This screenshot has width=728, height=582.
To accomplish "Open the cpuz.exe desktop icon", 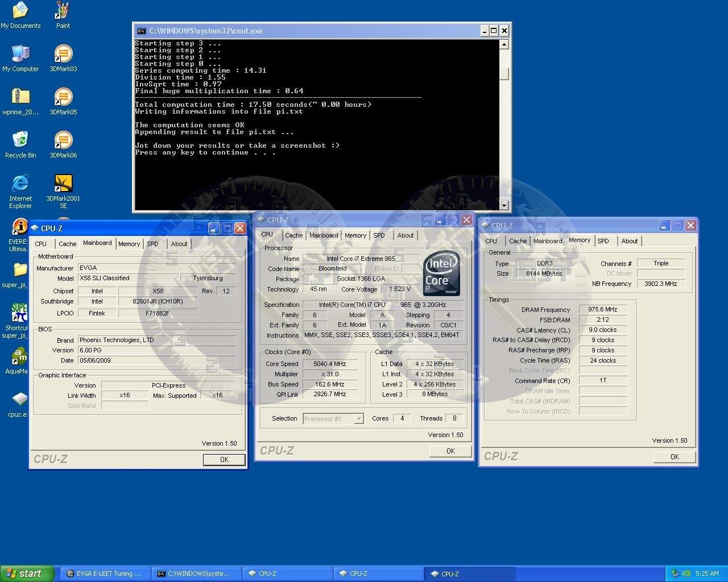I will click(x=18, y=405).
